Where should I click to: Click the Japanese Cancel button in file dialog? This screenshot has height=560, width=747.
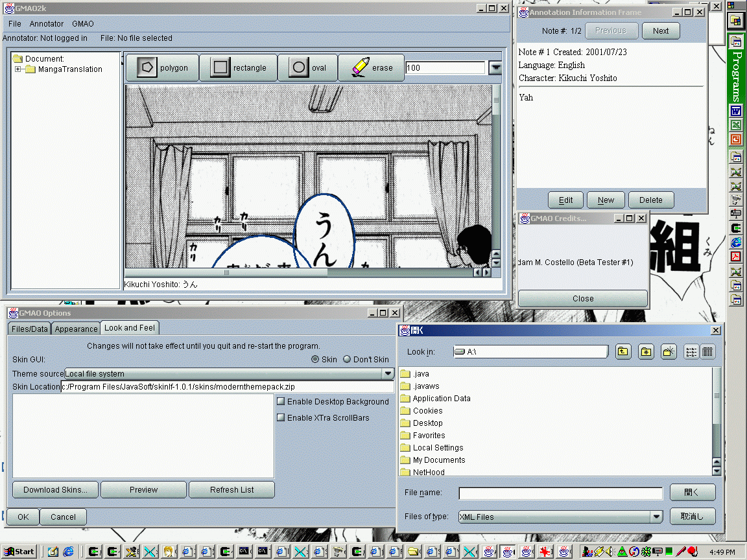(693, 516)
